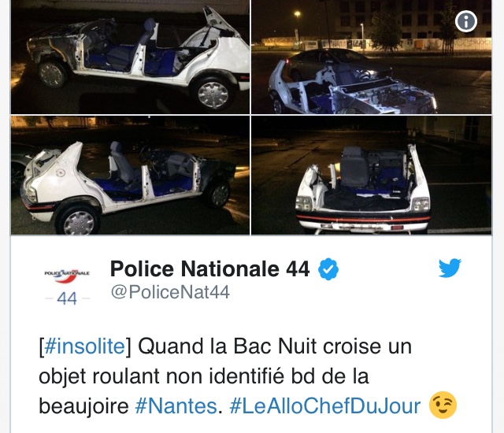The image size is (504, 433).
Task: Open the #LeAlloChefDuJour hashtag
Action: point(325,405)
